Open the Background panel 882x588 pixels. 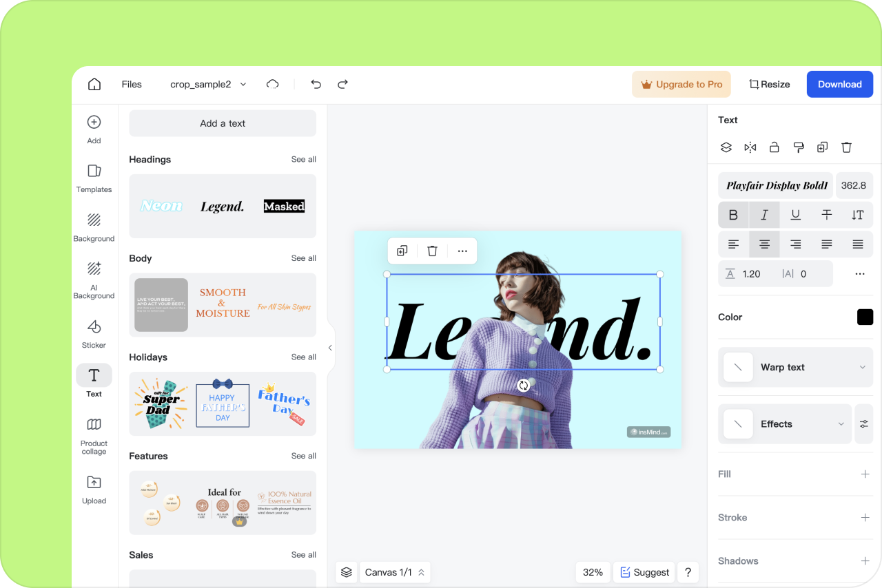(x=94, y=227)
